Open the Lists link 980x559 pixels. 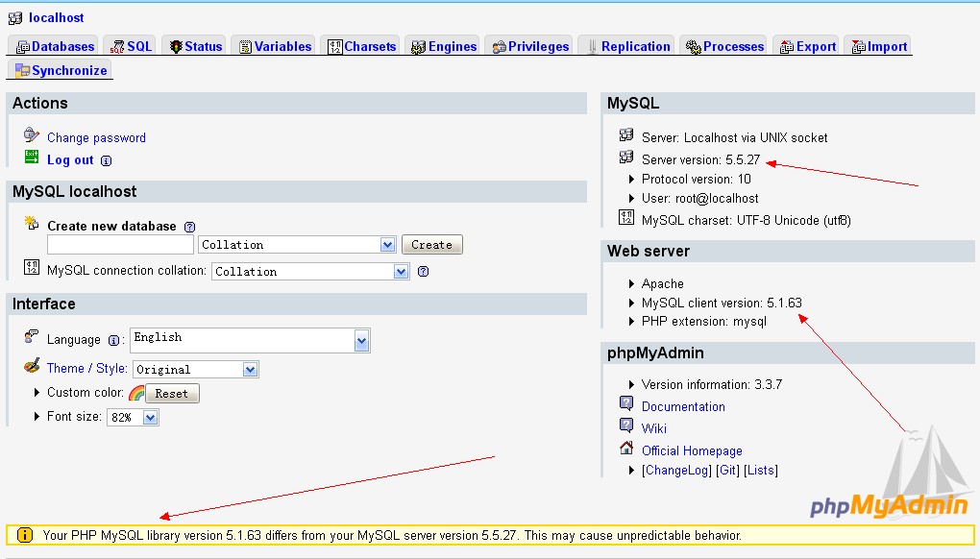coord(761,470)
